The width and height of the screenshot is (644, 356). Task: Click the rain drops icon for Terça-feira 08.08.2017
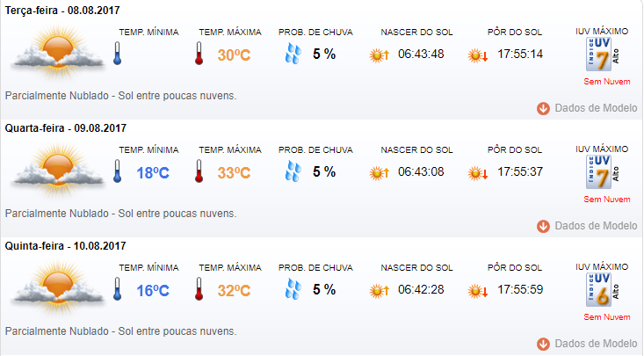coord(293,54)
